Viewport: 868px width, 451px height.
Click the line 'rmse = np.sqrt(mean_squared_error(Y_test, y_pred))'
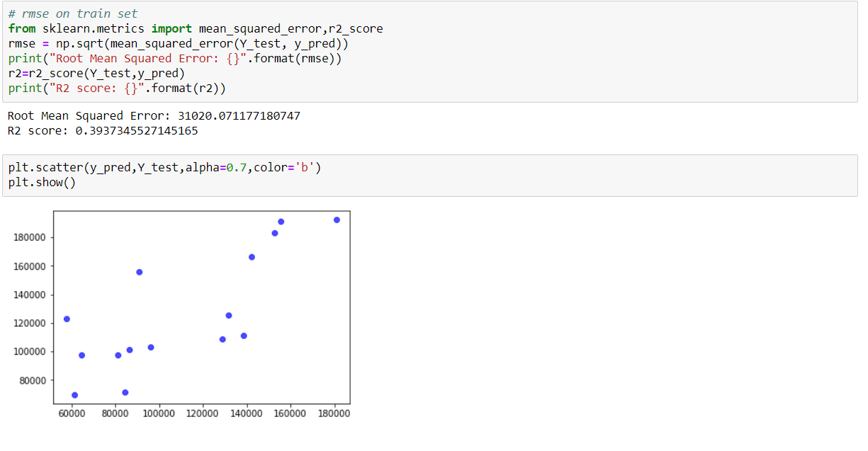179,43
